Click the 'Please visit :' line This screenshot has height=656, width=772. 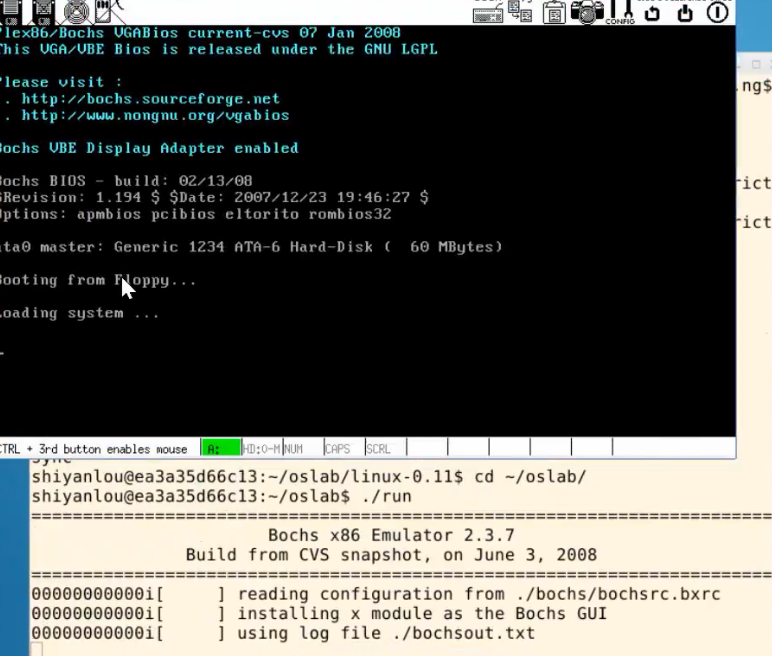click(x=61, y=82)
